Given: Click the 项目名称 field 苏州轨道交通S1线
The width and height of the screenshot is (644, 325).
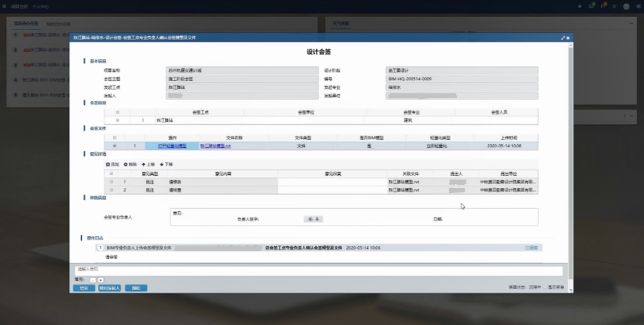Looking at the screenshot, I should [242, 70].
